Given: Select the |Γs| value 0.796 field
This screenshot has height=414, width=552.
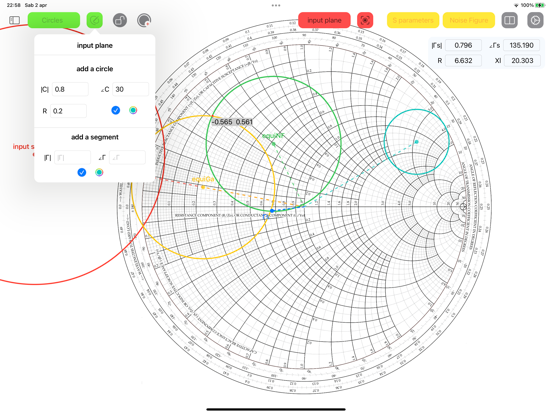Looking at the screenshot, I should point(463,45).
